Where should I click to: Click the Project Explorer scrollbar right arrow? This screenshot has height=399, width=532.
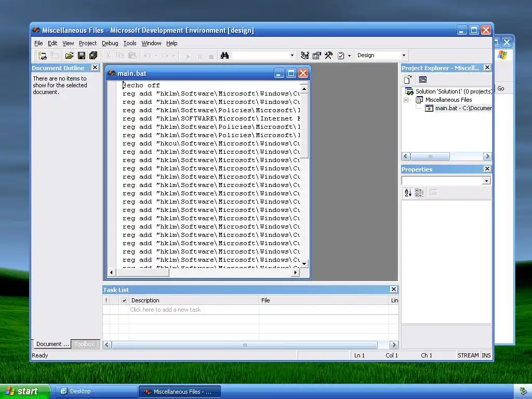coord(487,156)
